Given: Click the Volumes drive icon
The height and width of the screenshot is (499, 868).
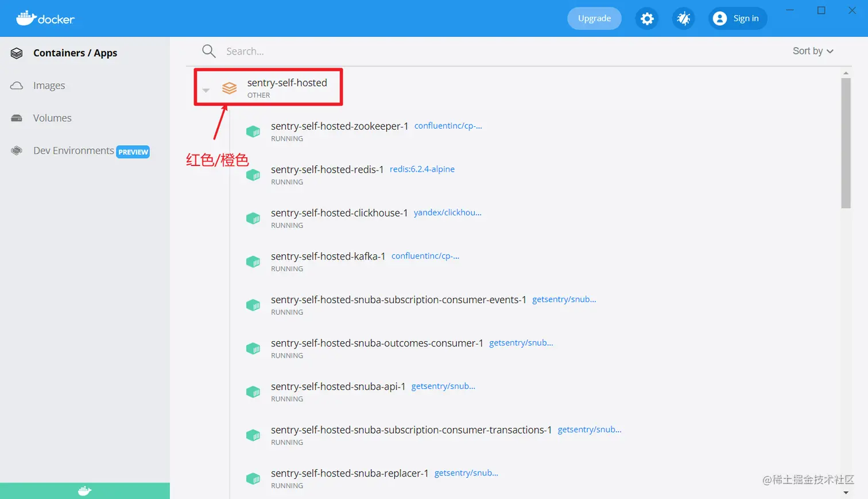Looking at the screenshot, I should tap(17, 118).
